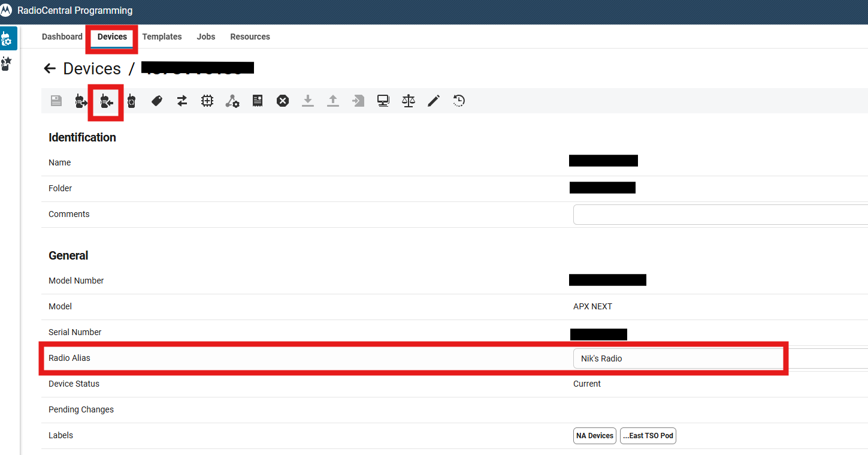Click the RadioCentral Programming title
This screenshot has width=868, height=455.
[75, 11]
